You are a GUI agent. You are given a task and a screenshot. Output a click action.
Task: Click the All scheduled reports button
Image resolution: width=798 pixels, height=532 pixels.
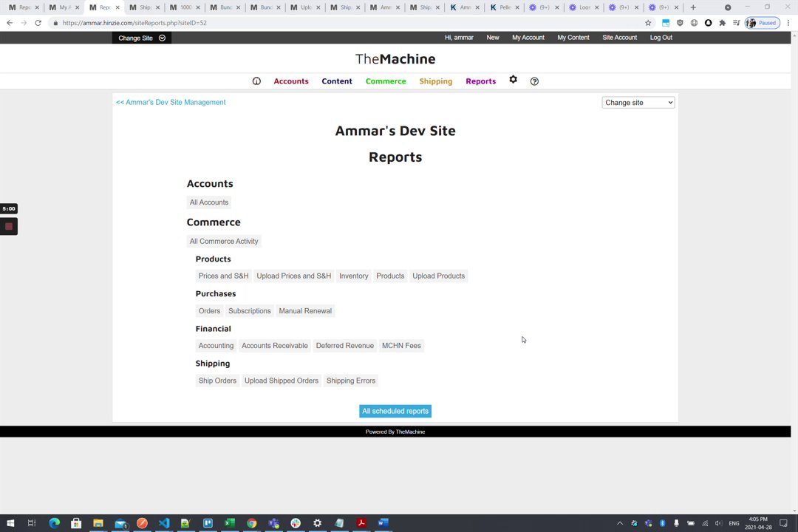(x=395, y=412)
